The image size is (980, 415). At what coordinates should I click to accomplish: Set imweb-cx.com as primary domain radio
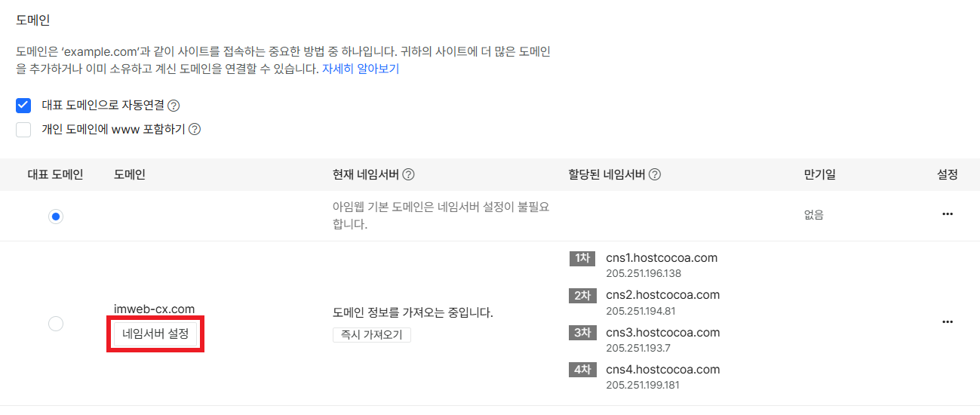pyautogui.click(x=55, y=324)
